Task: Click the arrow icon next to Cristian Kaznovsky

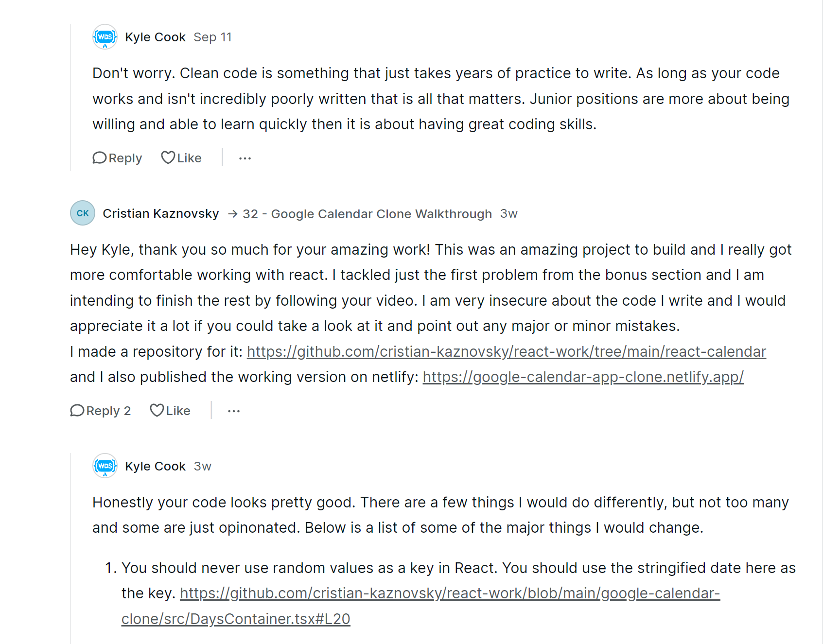Action: tap(233, 214)
